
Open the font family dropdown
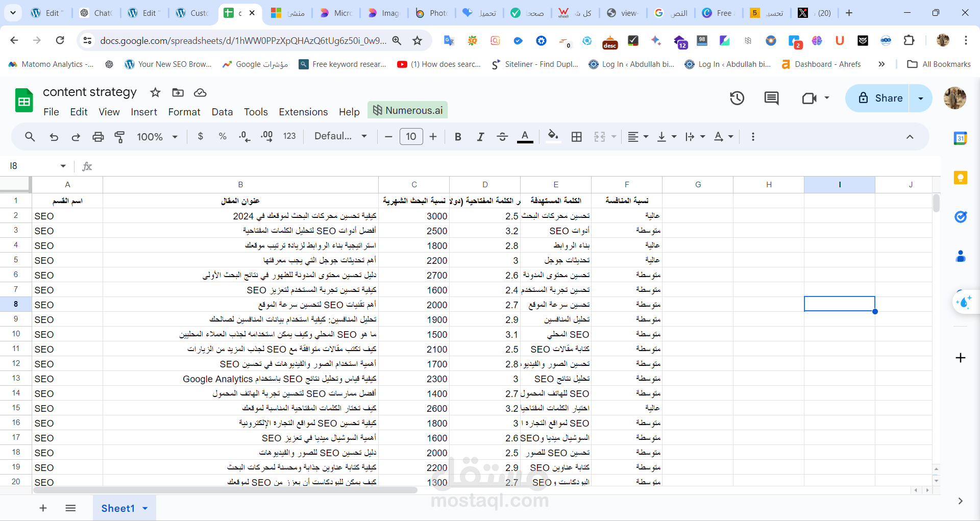pyautogui.click(x=340, y=136)
